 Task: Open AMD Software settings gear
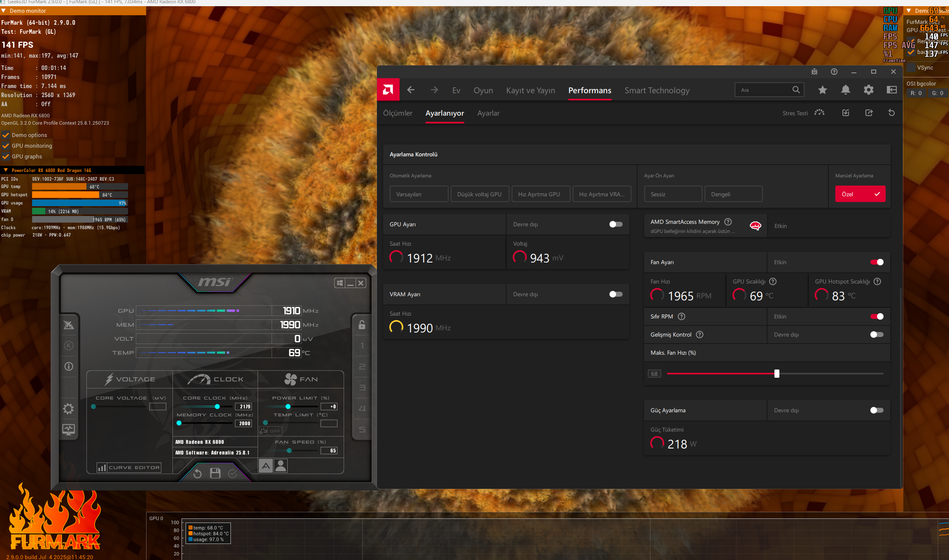[x=869, y=90]
